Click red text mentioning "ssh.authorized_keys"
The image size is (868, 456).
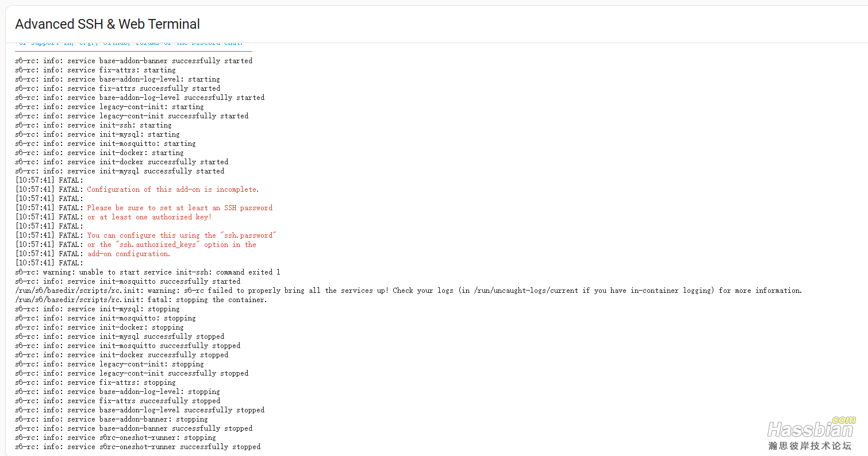coord(172,245)
